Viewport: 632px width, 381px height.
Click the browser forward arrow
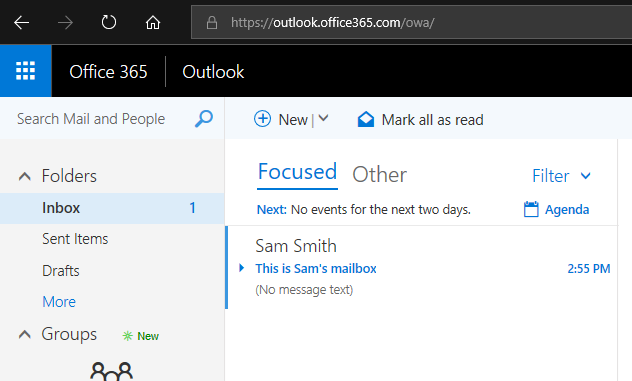point(65,23)
